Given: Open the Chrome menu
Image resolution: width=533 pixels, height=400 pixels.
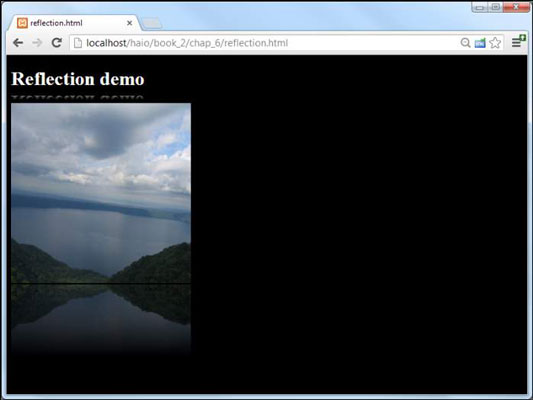Looking at the screenshot, I should coord(518,41).
